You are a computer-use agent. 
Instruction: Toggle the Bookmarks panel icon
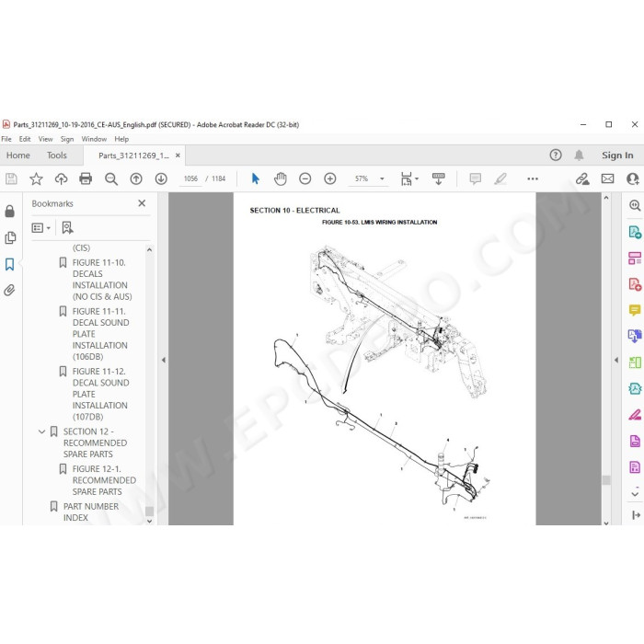point(10,264)
